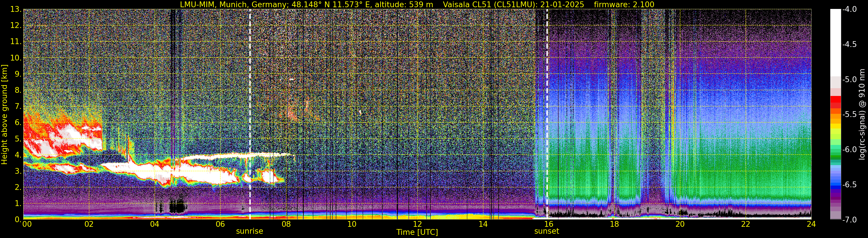The height and width of the screenshot is (238, 868).
Task: Click the time axis tick label '12'
Action: tap(417, 224)
